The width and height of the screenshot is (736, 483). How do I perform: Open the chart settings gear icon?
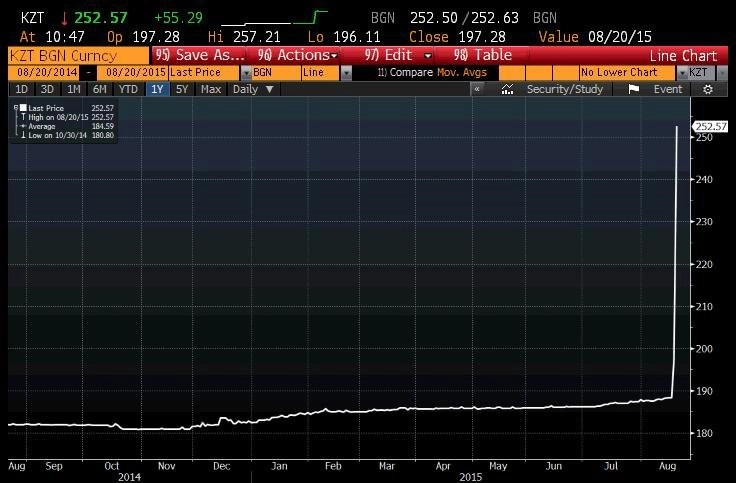click(708, 89)
